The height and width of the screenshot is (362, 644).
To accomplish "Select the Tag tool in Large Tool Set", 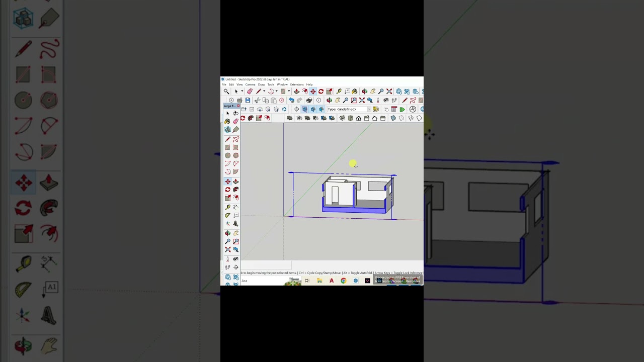I will pyautogui.click(x=236, y=129).
